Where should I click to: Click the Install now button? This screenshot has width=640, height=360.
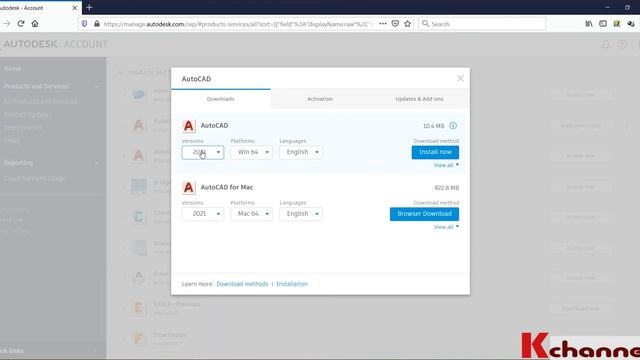point(435,152)
